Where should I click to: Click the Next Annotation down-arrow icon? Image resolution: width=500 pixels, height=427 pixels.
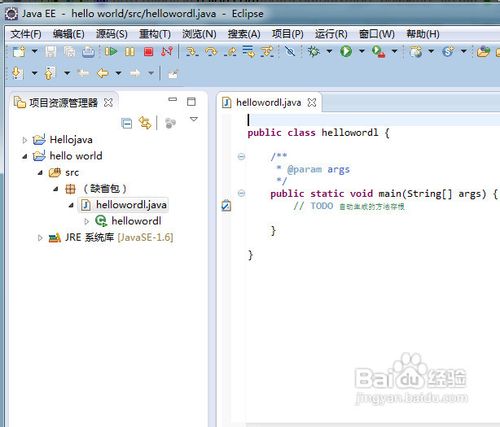[17, 73]
